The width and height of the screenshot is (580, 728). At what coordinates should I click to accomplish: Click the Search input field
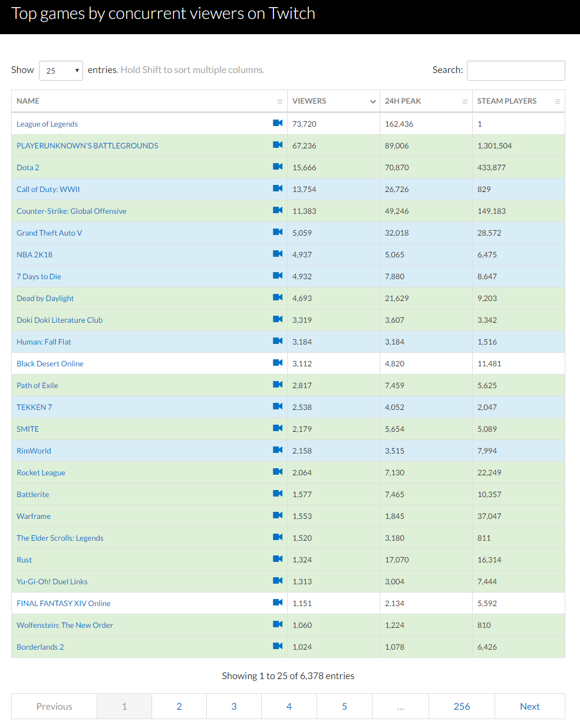click(x=516, y=71)
